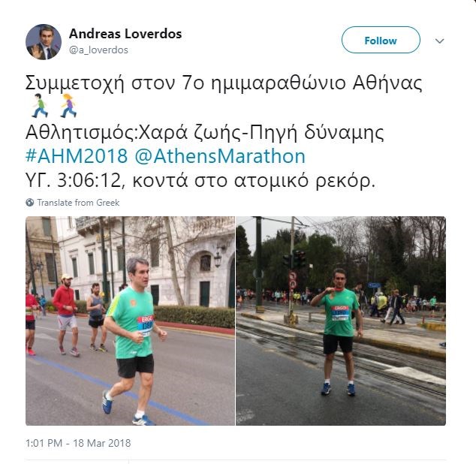The height and width of the screenshot is (464, 476).
Task: Click the globe icon beside Translate
Action: pos(30,202)
